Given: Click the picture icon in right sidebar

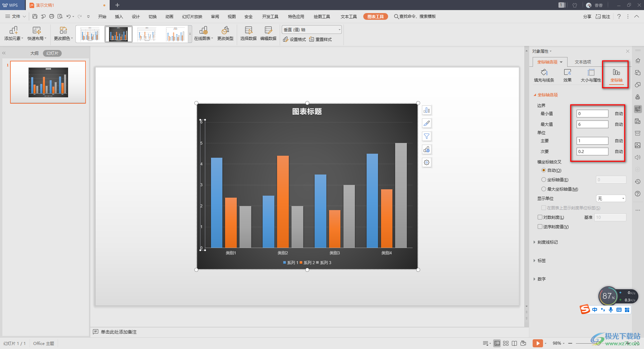Looking at the screenshot, I should coord(638,145).
